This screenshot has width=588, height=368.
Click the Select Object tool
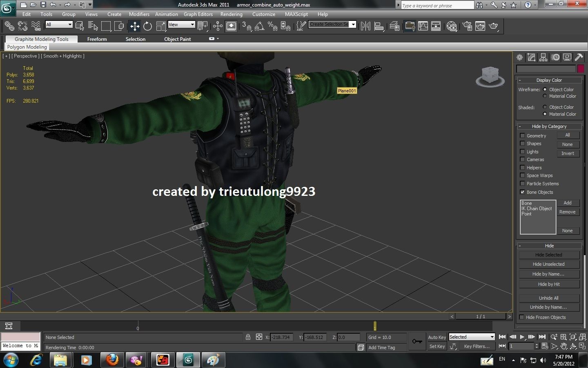click(80, 26)
